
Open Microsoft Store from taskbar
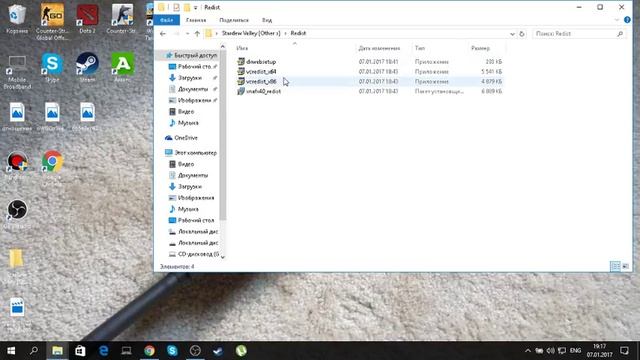click(80, 351)
